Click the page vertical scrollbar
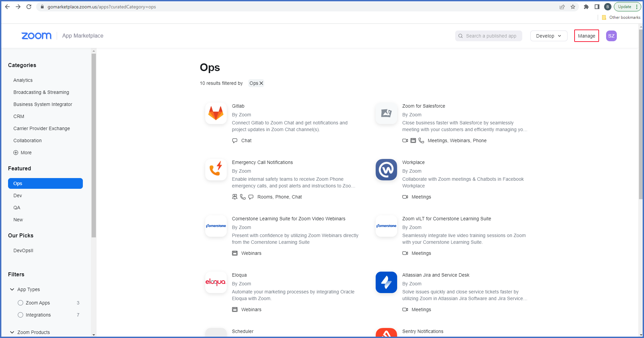 pyautogui.click(x=641, y=114)
